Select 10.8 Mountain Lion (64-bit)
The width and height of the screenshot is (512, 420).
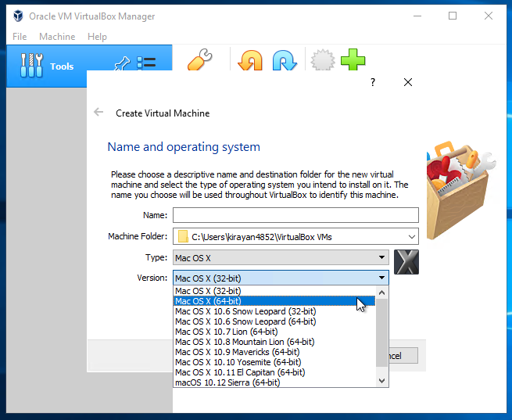pos(274,342)
